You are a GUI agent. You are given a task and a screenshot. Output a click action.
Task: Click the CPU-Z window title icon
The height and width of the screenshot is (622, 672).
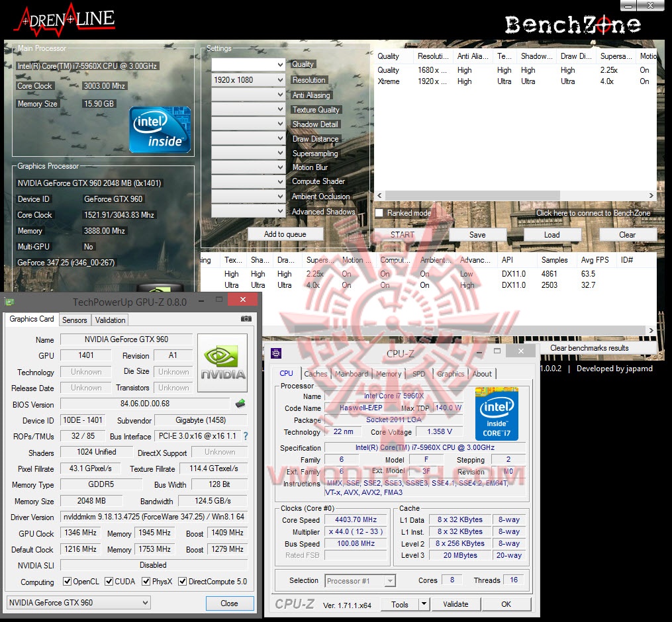tap(277, 353)
